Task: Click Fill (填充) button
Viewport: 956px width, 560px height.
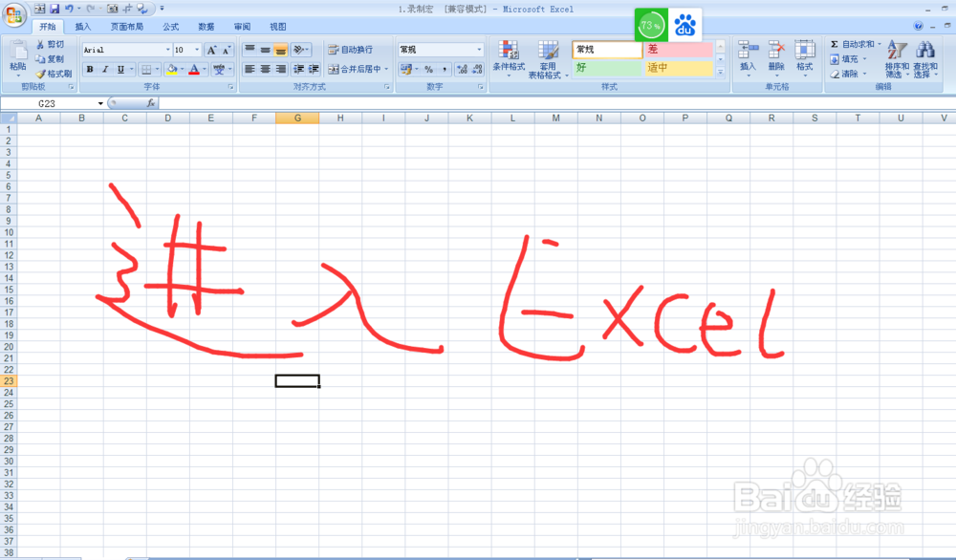Action: click(848, 59)
